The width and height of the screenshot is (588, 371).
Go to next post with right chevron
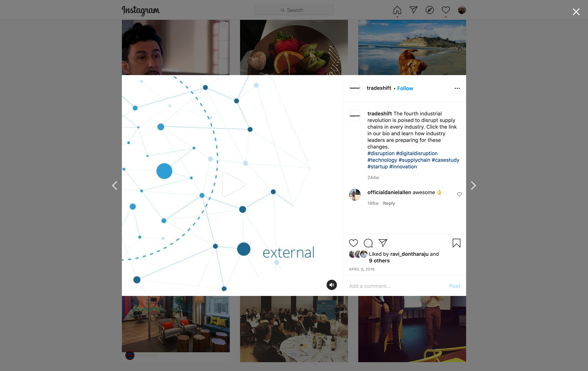click(x=473, y=185)
